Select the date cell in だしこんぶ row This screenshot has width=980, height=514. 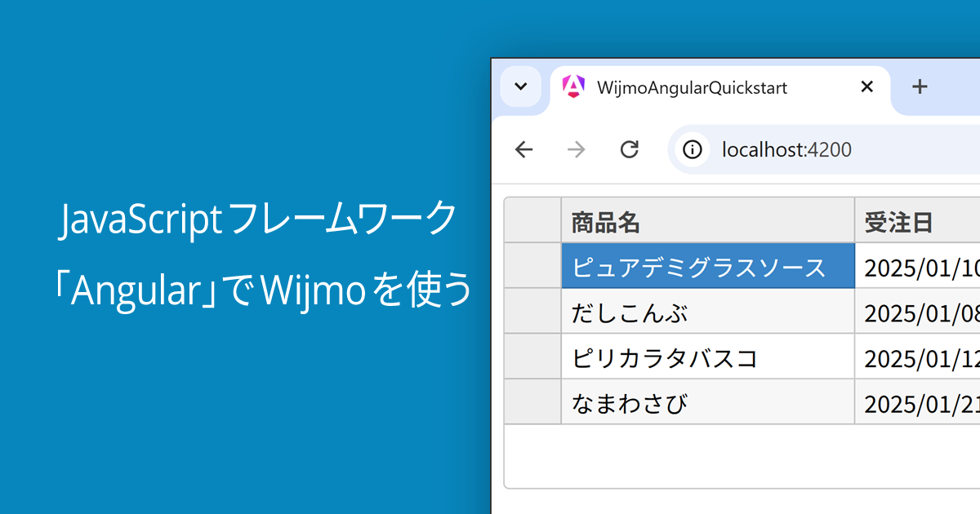(x=918, y=312)
